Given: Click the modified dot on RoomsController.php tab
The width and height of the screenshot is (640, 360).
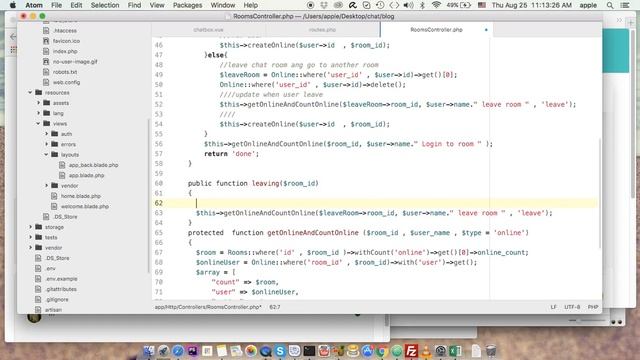Looking at the screenshot, I should (x=486, y=30).
